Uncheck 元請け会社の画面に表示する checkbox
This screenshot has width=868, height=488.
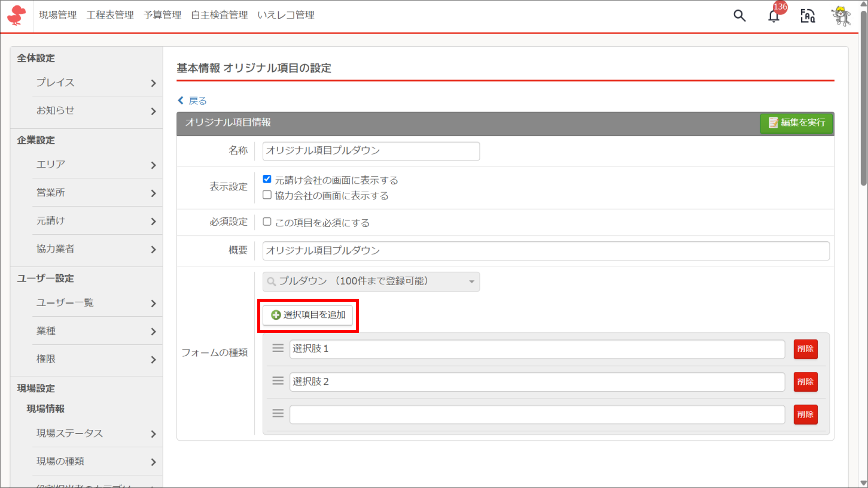pos(267,179)
